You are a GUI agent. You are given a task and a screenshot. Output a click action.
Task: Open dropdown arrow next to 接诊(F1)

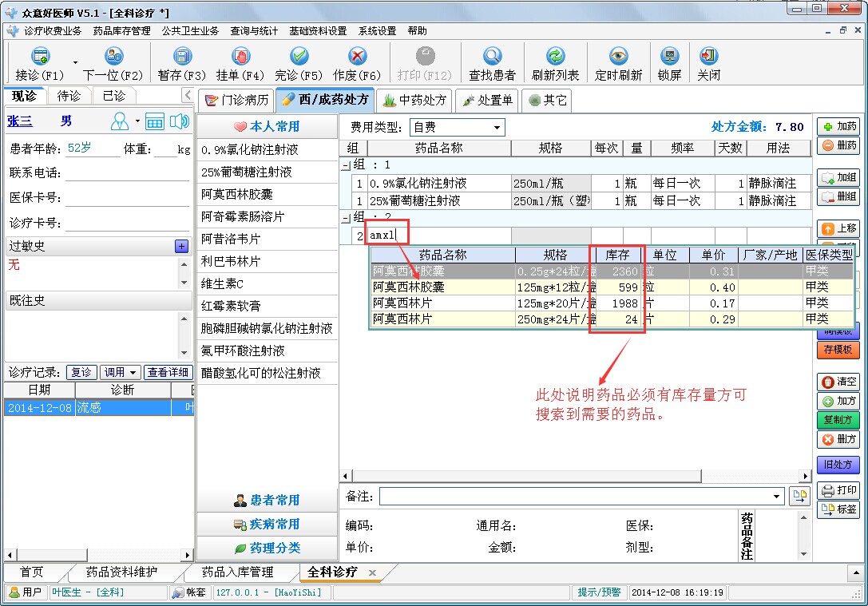[x=75, y=62]
